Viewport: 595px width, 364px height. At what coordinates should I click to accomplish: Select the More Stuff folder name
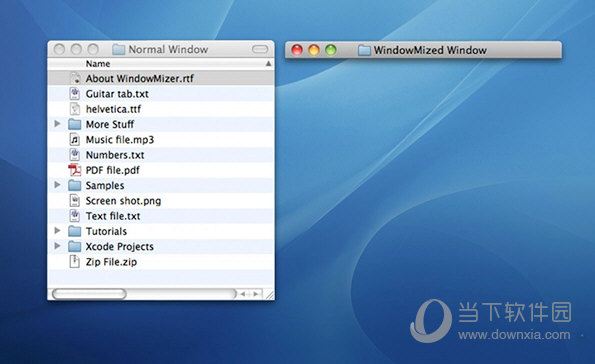click(110, 124)
